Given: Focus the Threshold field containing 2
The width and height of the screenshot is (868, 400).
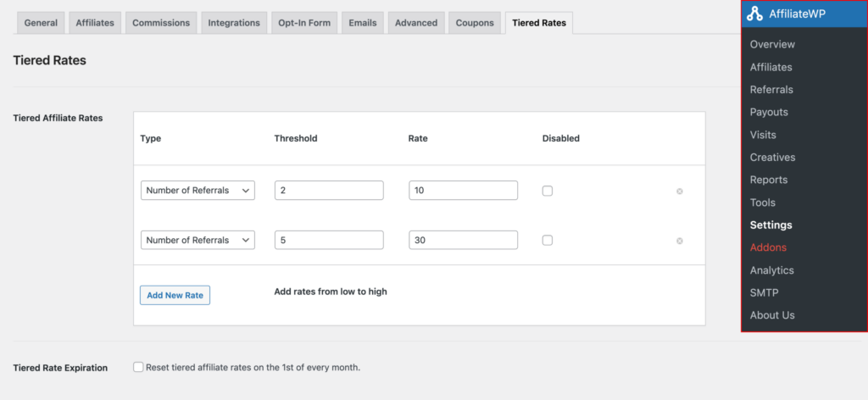Looking at the screenshot, I should (x=329, y=191).
